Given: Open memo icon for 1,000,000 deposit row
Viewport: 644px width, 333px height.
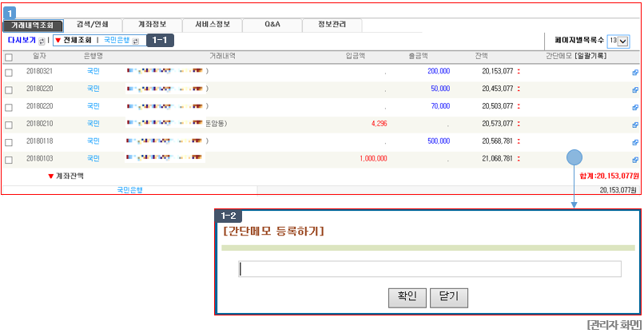Looking at the screenshot, I should click(x=635, y=160).
